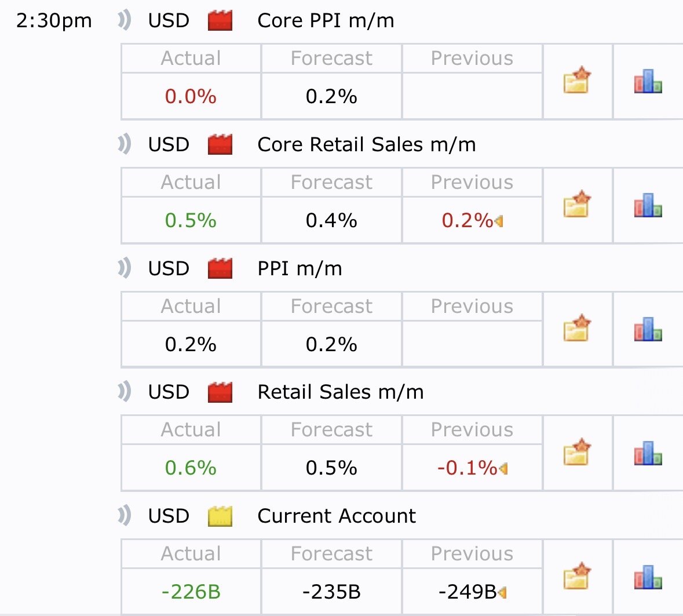
Task: Toggle sound alert for Core PPI m/m
Action: [x=124, y=20]
